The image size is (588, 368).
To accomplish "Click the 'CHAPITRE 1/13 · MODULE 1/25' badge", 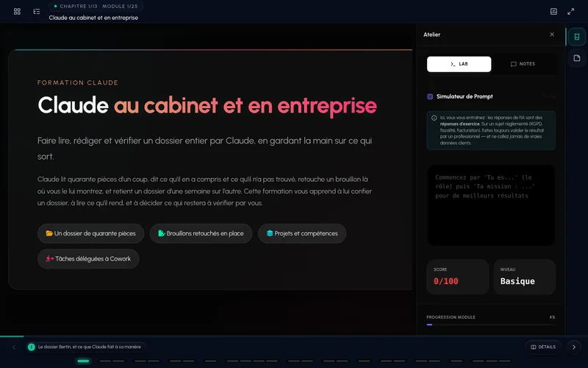I will [96, 7].
